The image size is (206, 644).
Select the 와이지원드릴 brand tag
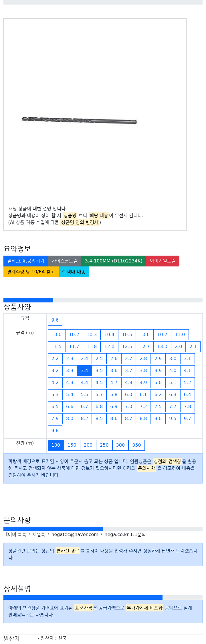163,261
